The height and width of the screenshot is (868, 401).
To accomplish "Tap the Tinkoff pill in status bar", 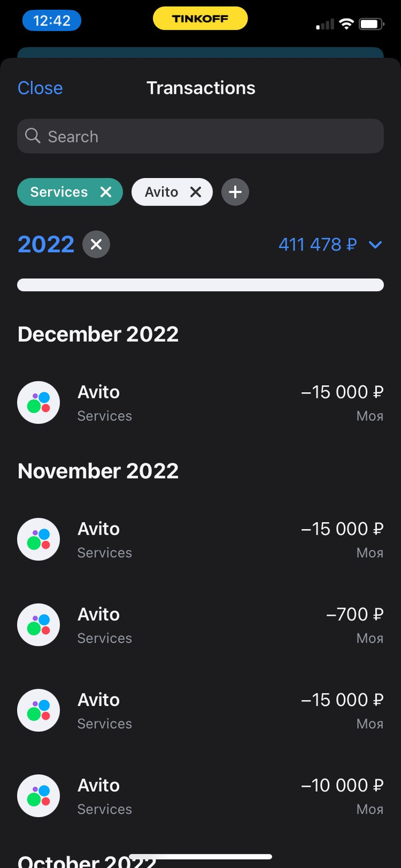I will click(200, 19).
